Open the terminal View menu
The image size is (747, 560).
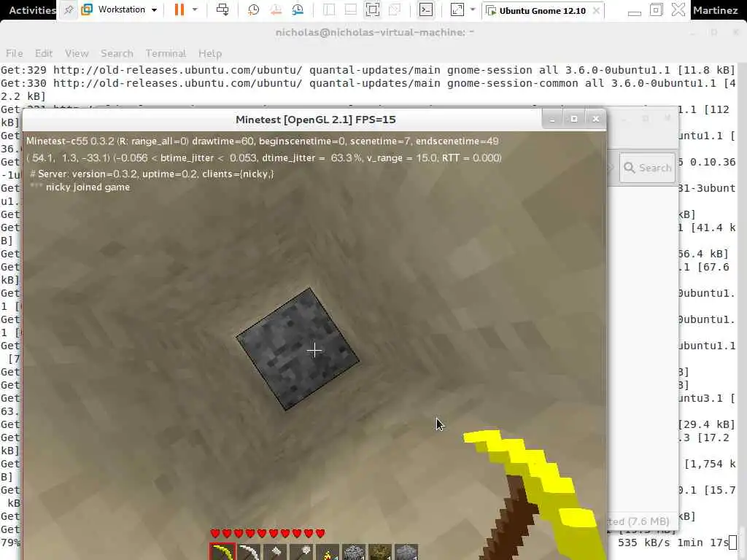coord(77,53)
